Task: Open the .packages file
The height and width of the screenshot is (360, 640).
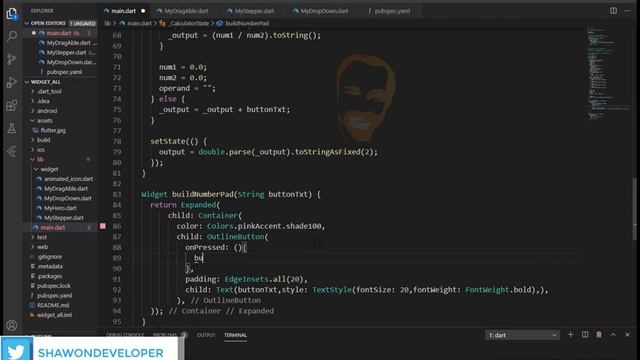Action: pos(50,276)
